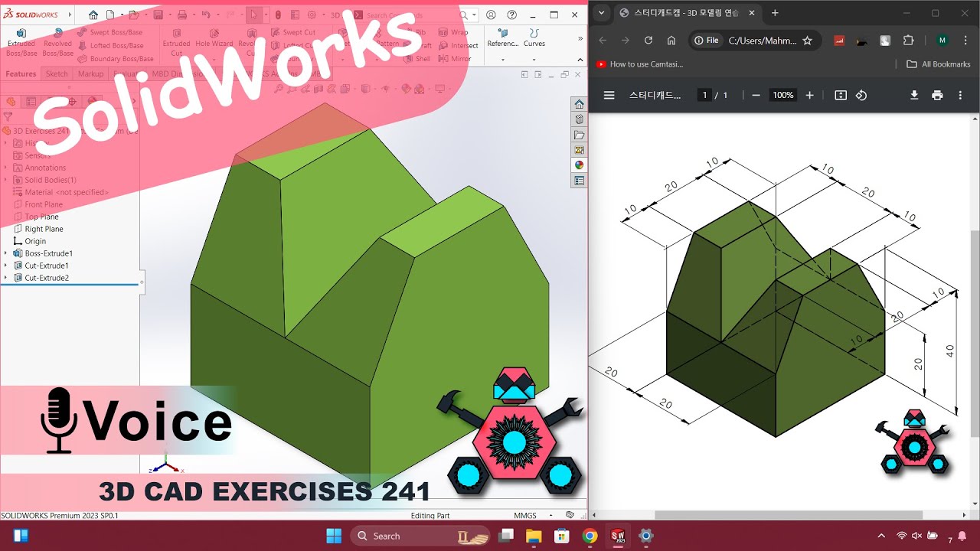Click the Chrome reload button
Screen dimensions: 980x551
click(648, 41)
